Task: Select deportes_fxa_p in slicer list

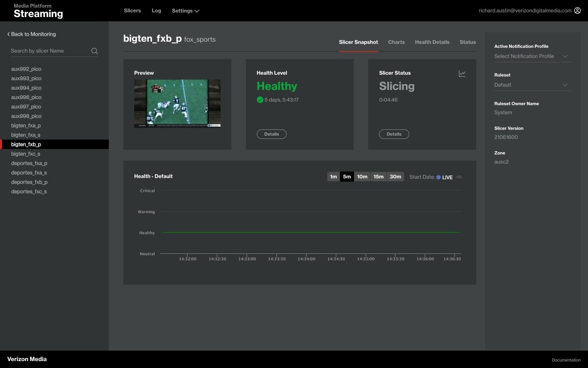Action: (x=29, y=163)
